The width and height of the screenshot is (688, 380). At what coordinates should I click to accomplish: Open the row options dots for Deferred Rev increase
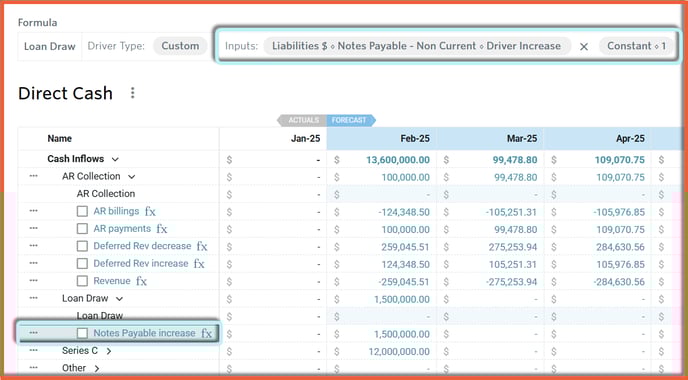click(x=33, y=263)
